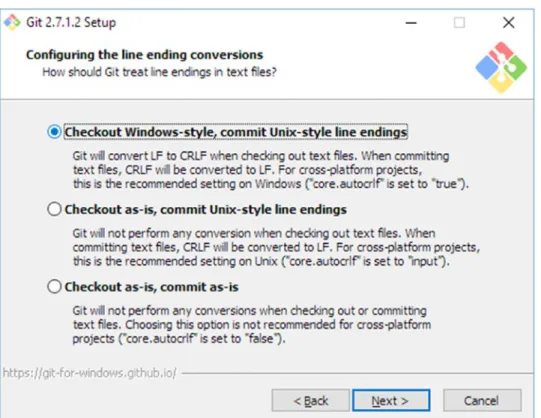Click the Configuring the line ending conversions heading
Viewport: 541px width, 418px height.
coord(145,54)
